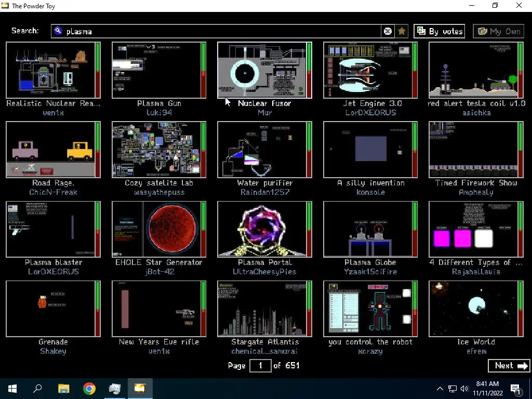The height and width of the screenshot is (399, 532).
Task: Click author name luki94
Action: [x=159, y=113]
